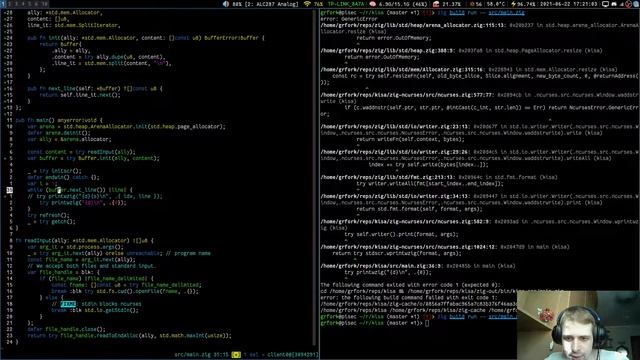Click the monitor tray icon in top bar

pos(605,4)
